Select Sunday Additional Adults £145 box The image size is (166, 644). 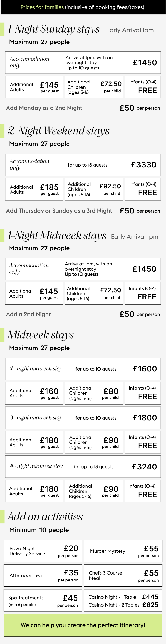point(34,87)
